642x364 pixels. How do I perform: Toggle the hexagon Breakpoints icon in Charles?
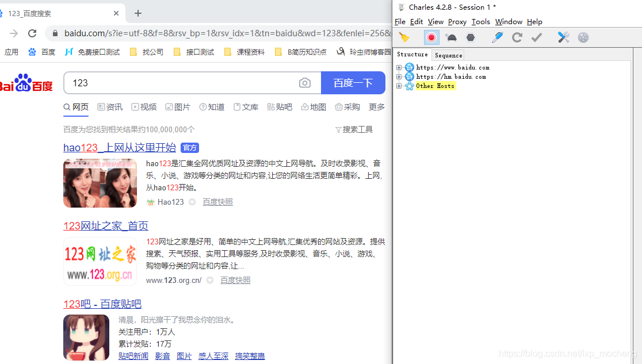[471, 38]
